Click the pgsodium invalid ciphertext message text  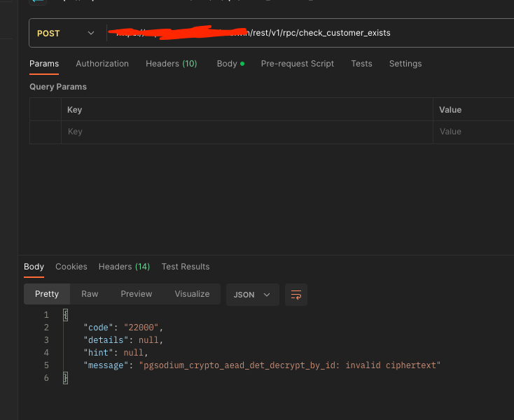point(290,365)
